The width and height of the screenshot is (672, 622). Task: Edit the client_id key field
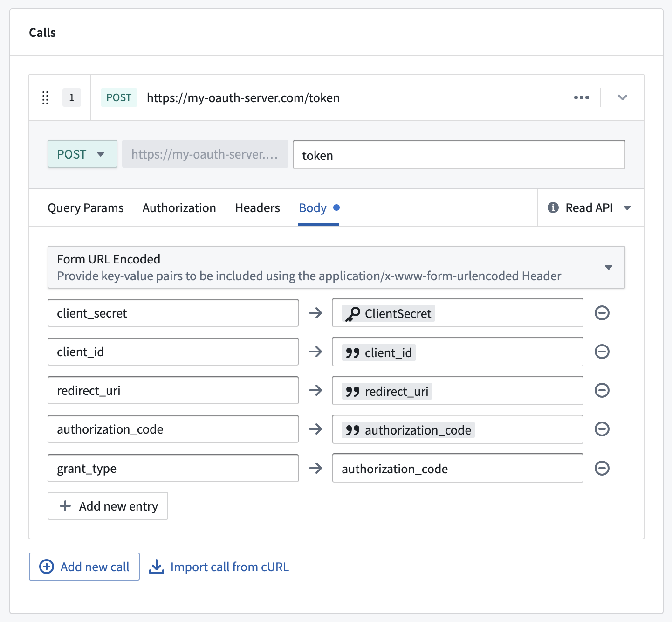pyautogui.click(x=173, y=352)
